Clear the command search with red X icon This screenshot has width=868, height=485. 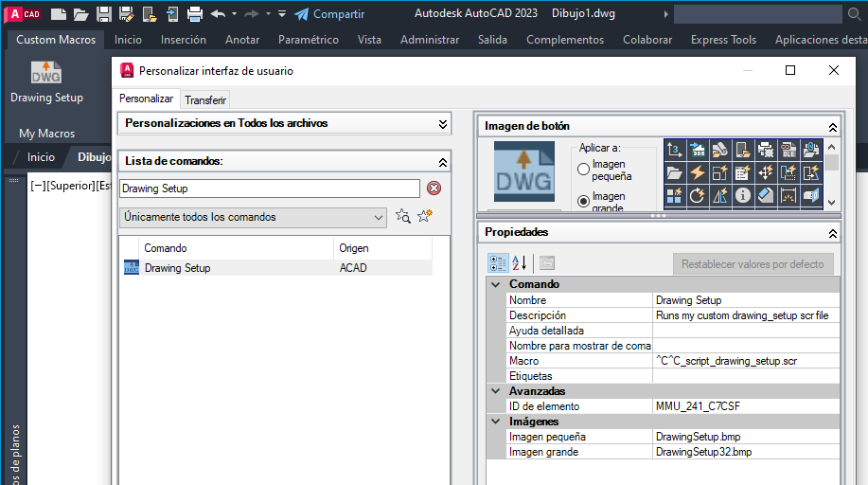pos(434,189)
